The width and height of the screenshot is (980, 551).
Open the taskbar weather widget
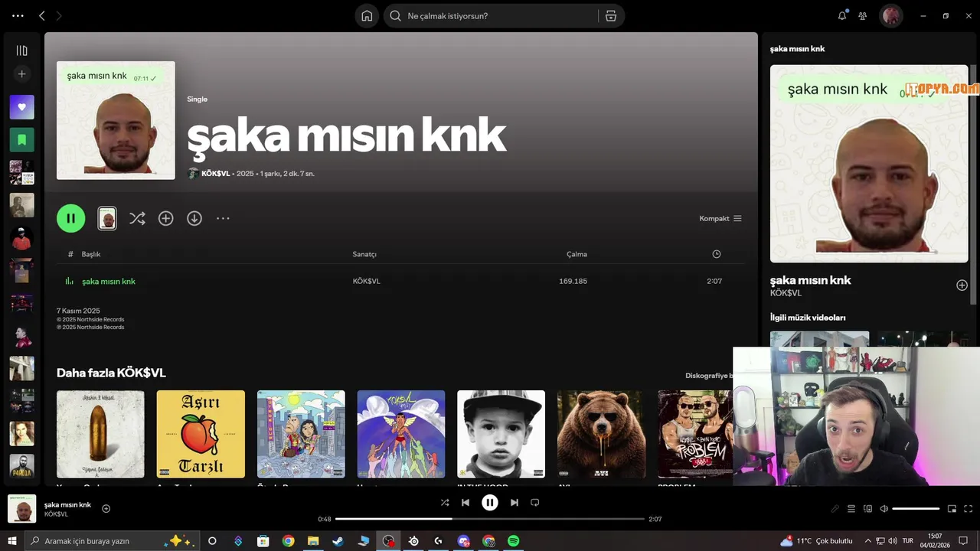(816, 541)
